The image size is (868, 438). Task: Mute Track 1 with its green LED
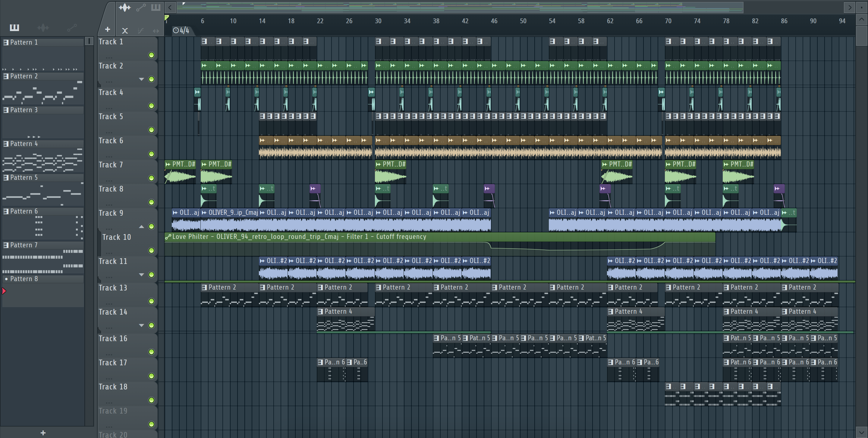coord(151,55)
